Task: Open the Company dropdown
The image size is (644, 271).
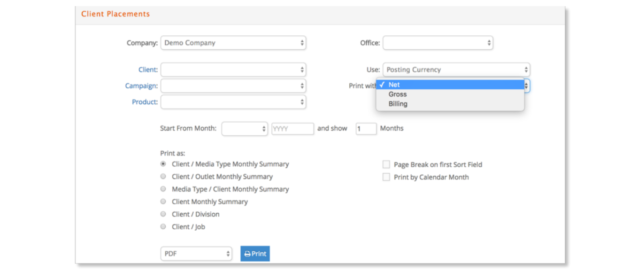Action: pos(233,43)
